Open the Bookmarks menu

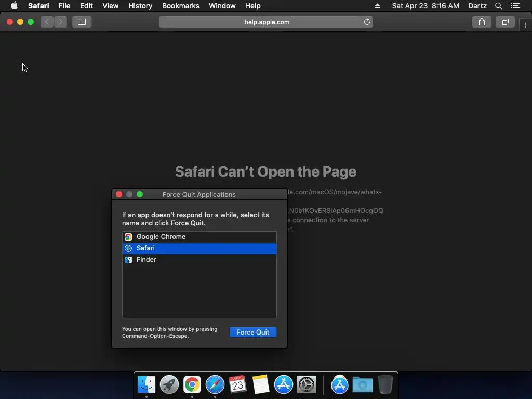coord(180,6)
